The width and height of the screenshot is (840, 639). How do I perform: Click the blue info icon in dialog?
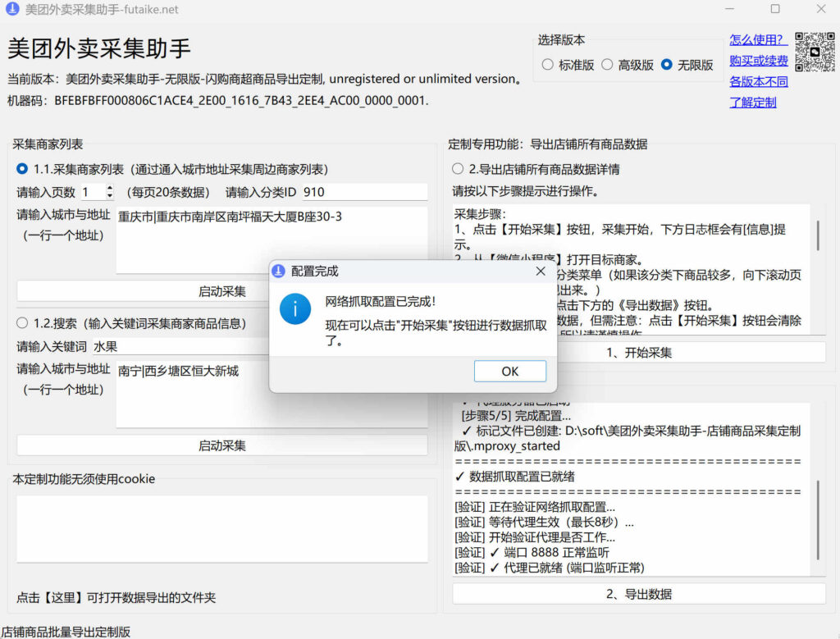[x=295, y=308]
